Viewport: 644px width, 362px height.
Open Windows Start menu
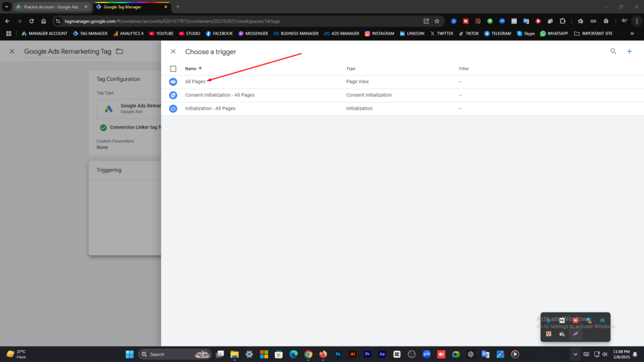[130, 354]
